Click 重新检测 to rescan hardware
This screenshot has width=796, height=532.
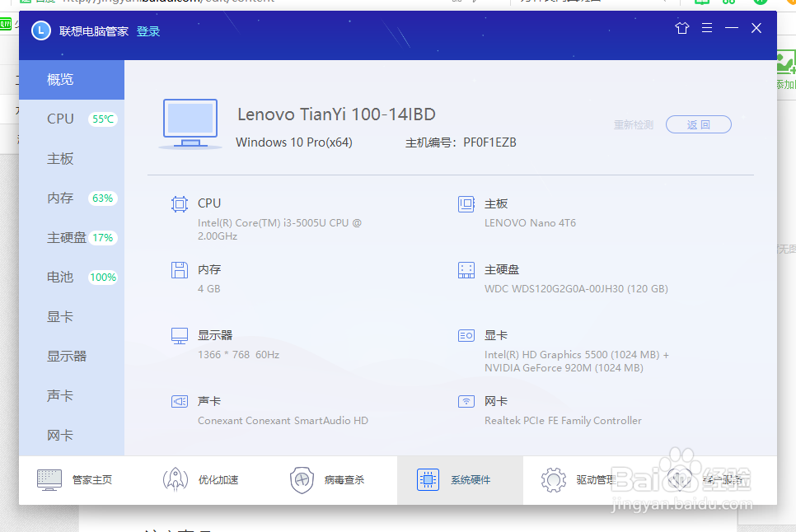[x=633, y=124]
